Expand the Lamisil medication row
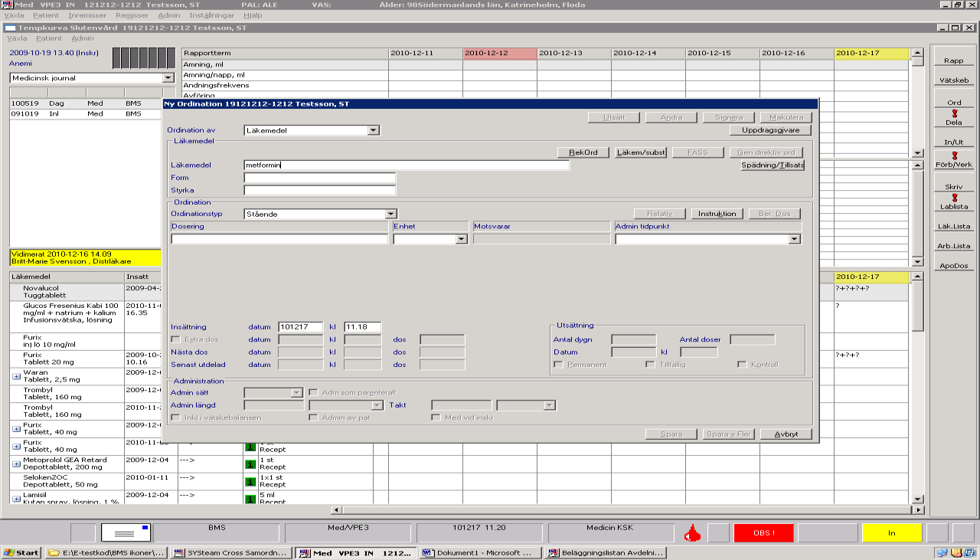Viewport: 980px width, 560px height. (x=16, y=499)
